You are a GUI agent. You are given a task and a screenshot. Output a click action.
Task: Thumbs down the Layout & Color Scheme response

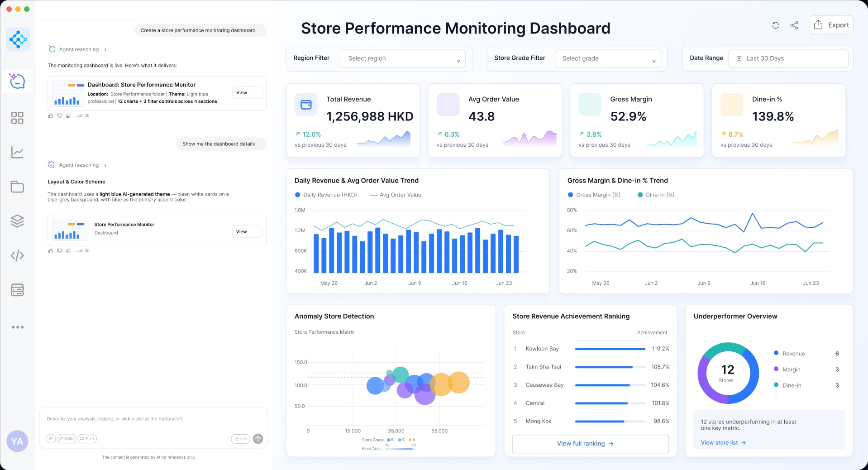pyautogui.click(x=59, y=251)
